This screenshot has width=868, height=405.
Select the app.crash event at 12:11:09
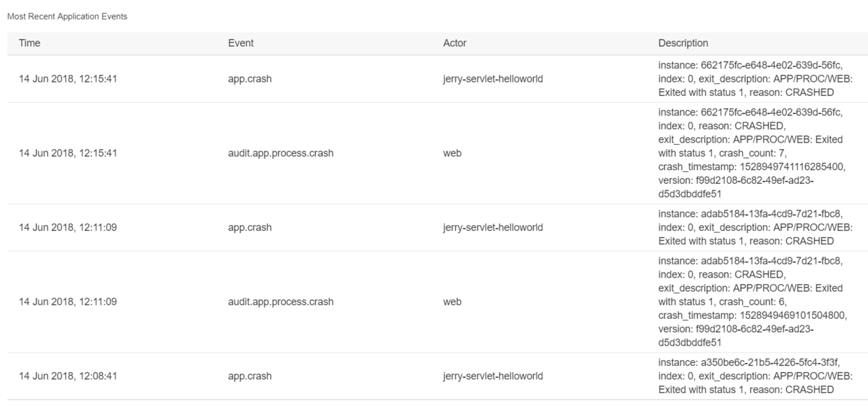pyautogui.click(x=251, y=227)
